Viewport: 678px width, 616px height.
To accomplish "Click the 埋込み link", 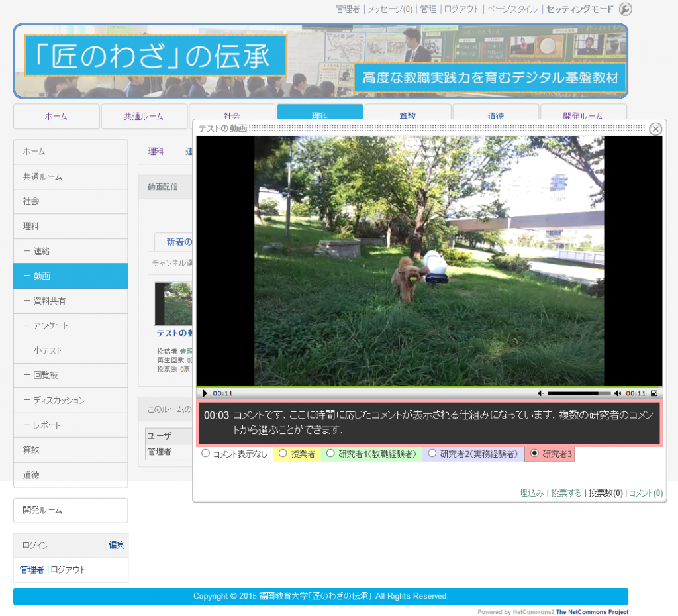I will [x=532, y=493].
